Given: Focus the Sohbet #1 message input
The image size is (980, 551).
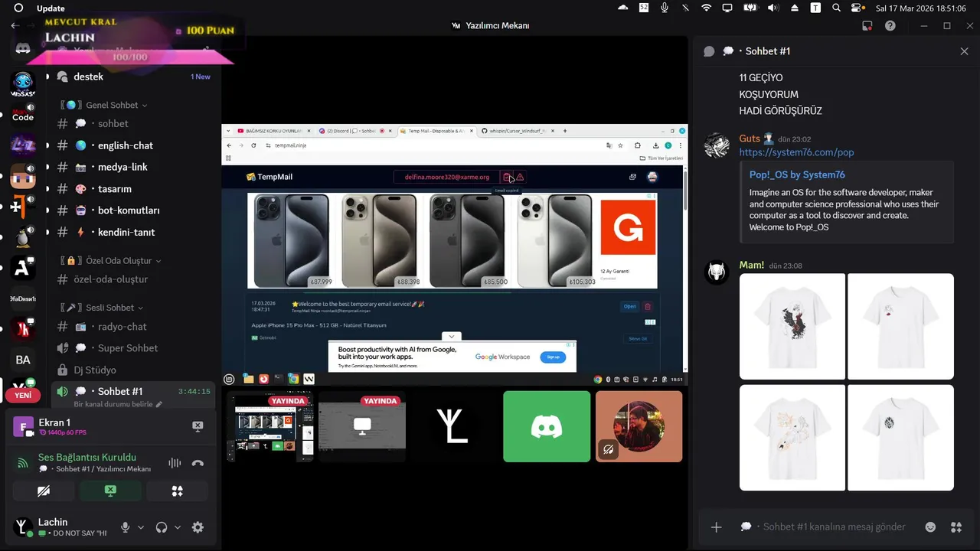Looking at the screenshot, I should coord(835,527).
